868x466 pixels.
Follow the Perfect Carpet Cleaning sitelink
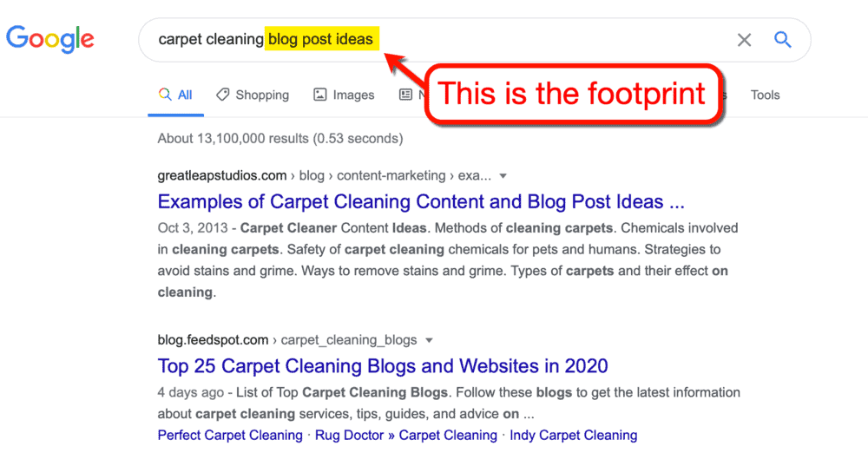pos(230,435)
